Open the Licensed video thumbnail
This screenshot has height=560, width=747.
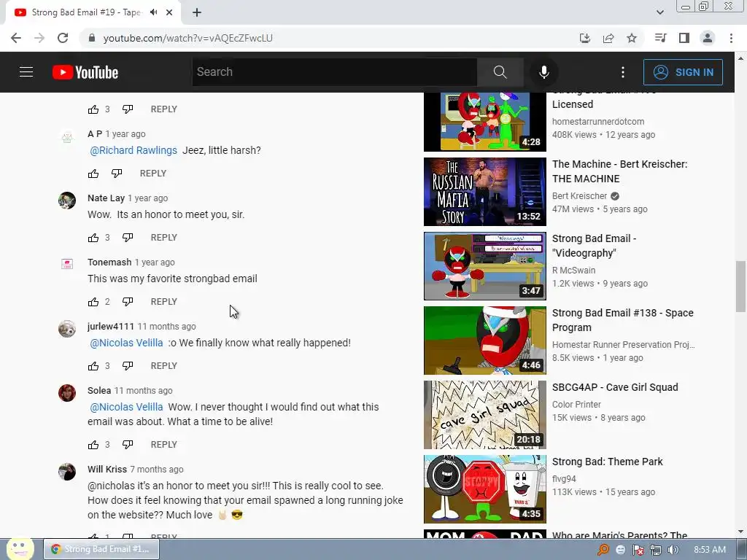click(485, 122)
